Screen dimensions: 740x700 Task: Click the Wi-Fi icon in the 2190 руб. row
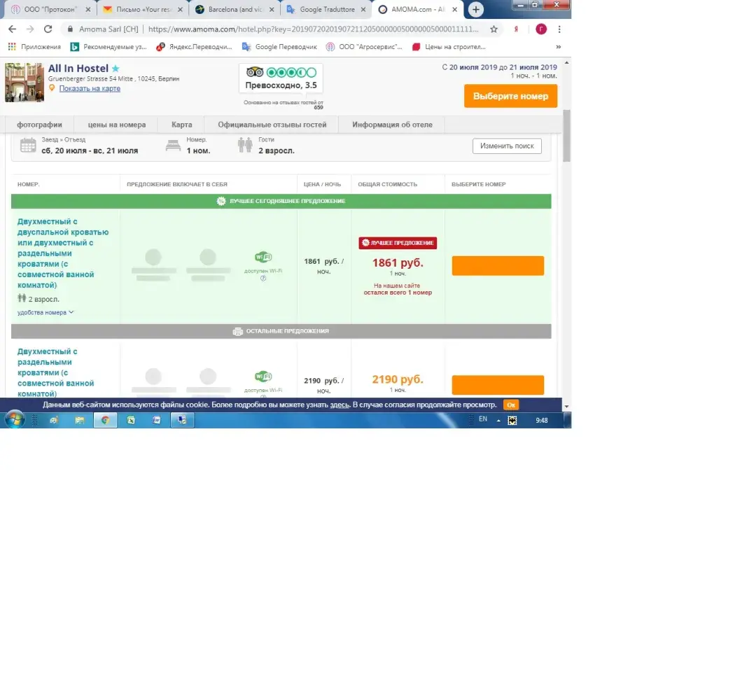(263, 377)
